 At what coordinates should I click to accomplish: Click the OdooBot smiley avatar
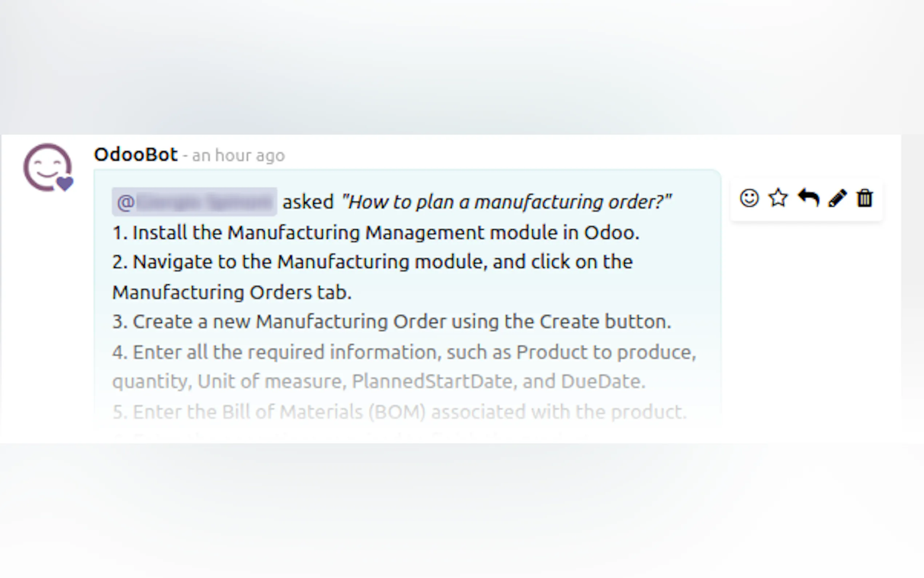[x=47, y=167]
